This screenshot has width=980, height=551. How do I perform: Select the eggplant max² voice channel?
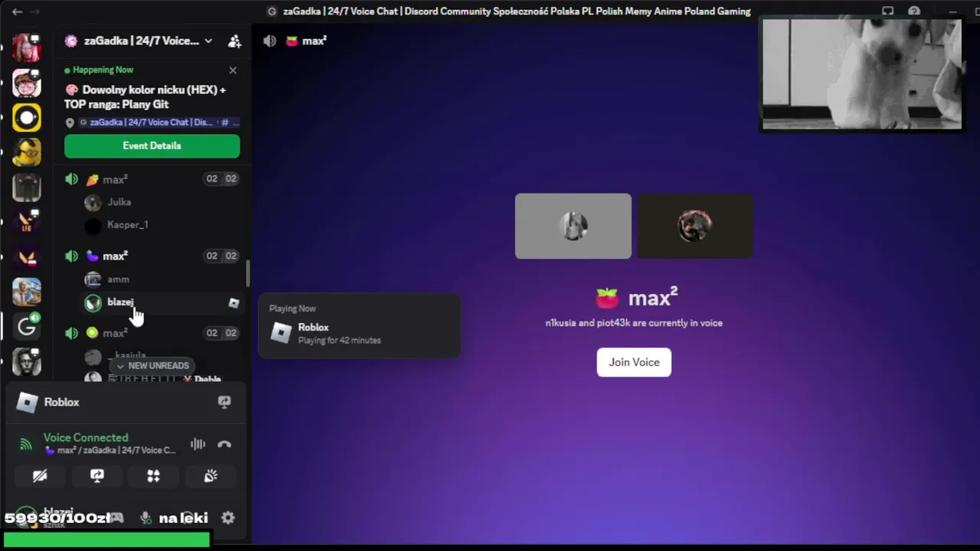pyautogui.click(x=152, y=256)
